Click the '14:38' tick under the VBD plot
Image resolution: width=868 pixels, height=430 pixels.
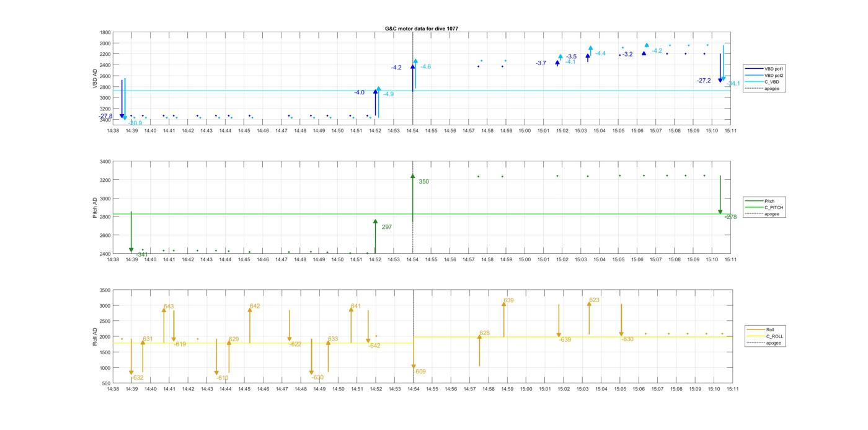coord(113,131)
